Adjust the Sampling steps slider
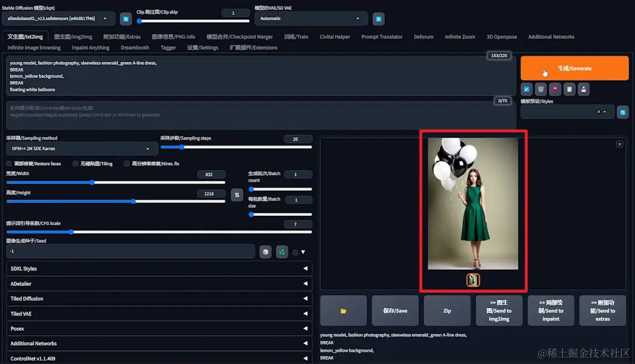635x364 pixels. [x=236, y=147]
